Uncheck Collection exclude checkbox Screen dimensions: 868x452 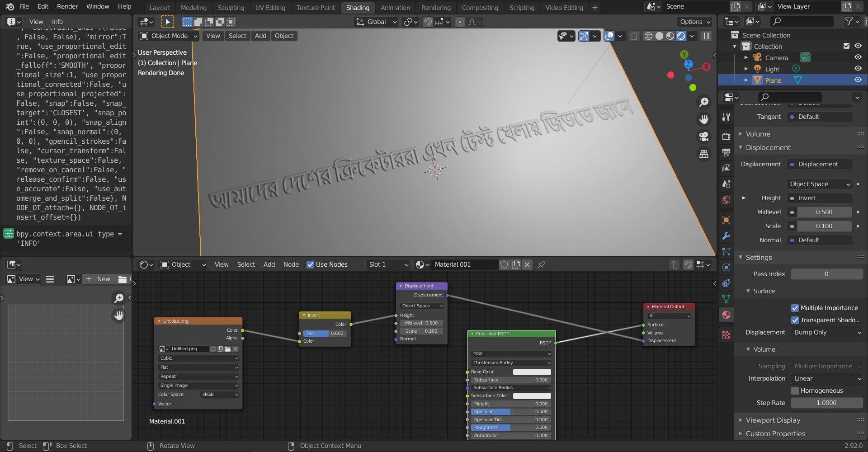846,46
